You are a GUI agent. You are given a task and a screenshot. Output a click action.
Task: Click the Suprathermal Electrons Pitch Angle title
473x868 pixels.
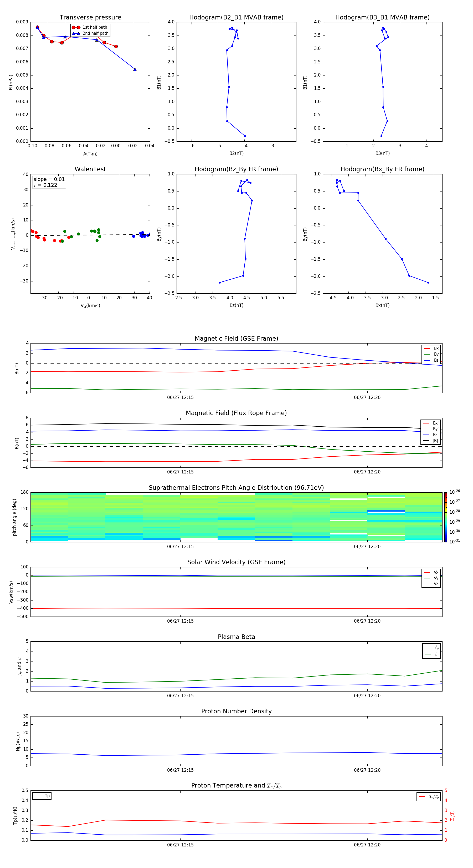pyautogui.click(x=236, y=488)
